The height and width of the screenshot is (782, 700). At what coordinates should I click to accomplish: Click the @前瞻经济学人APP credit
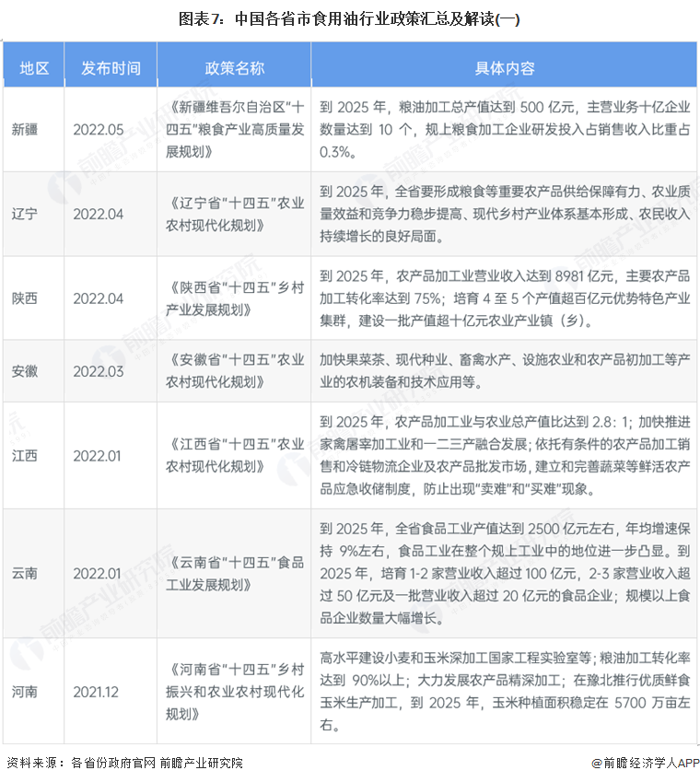[x=645, y=763]
